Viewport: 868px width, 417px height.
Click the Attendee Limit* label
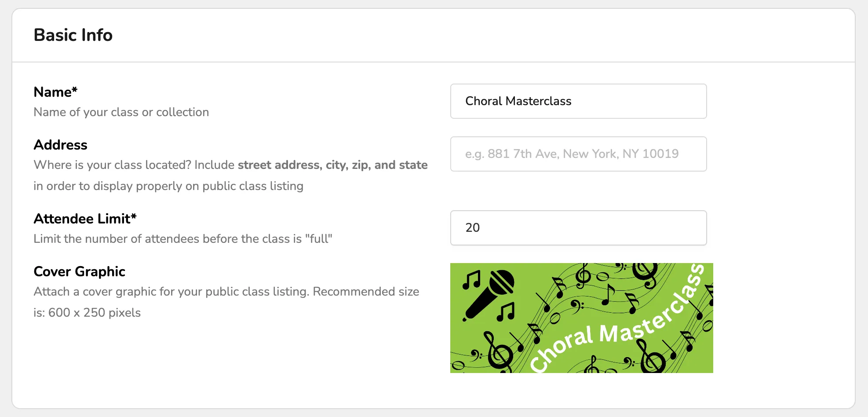(85, 219)
